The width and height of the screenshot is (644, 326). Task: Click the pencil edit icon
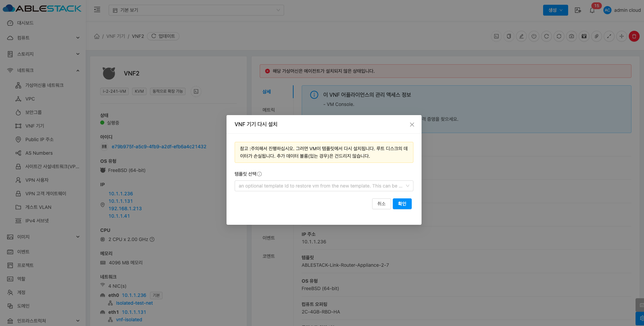coord(521,36)
